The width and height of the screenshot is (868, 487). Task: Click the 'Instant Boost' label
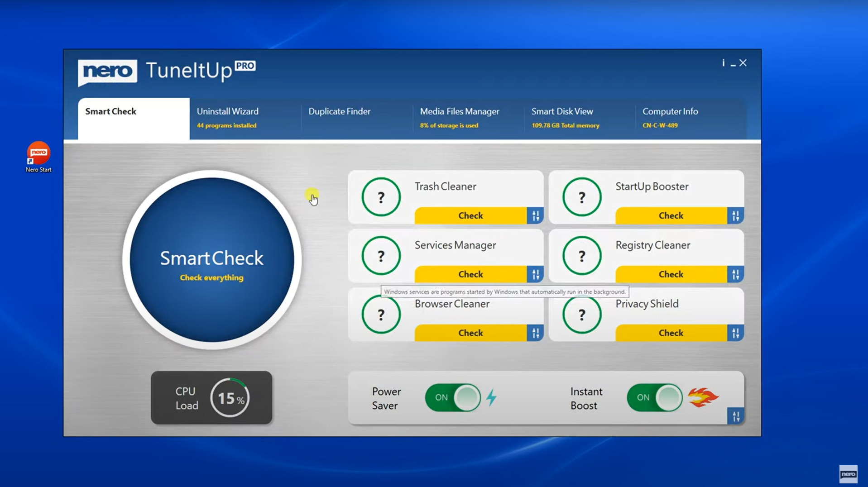coord(586,398)
